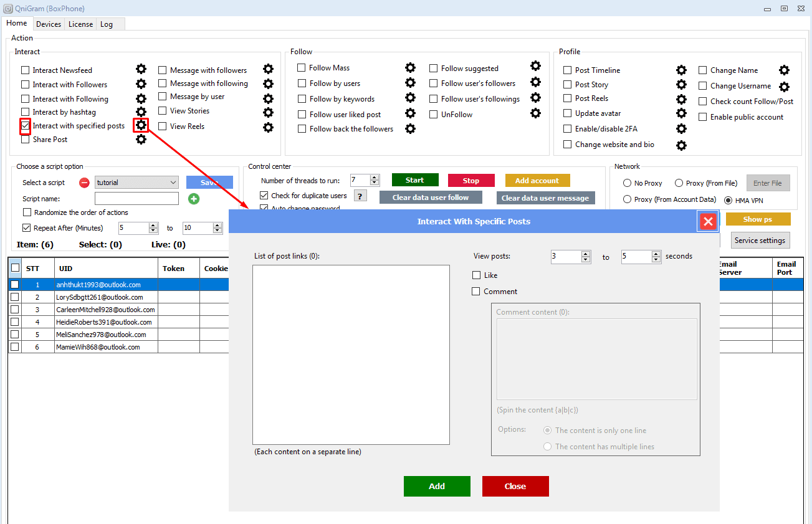Click green plus icon to add script
Image resolution: width=812 pixels, height=524 pixels.
[x=194, y=199]
